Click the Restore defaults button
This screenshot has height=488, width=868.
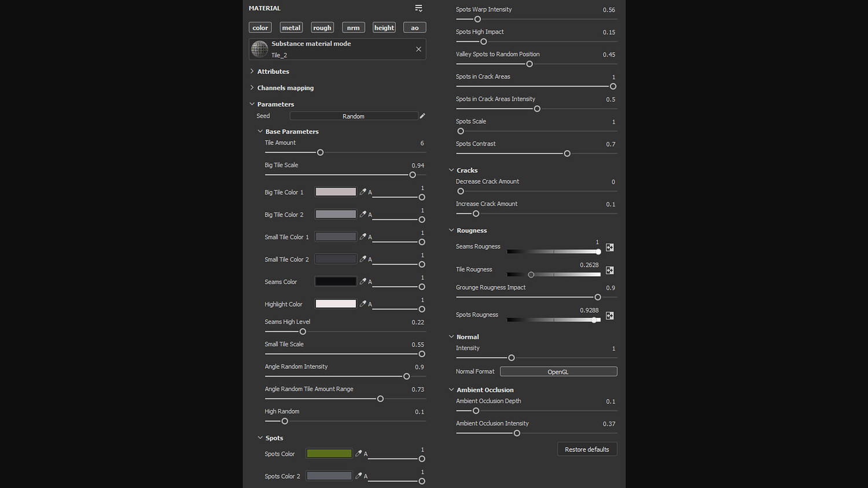[x=587, y=449]
